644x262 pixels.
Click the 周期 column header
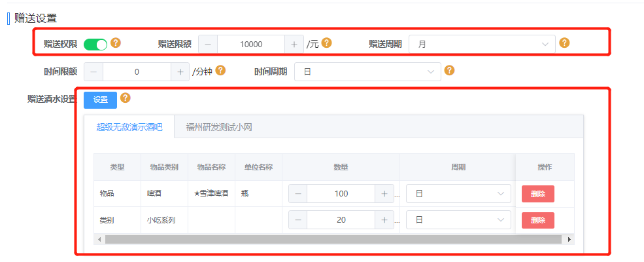458,168
